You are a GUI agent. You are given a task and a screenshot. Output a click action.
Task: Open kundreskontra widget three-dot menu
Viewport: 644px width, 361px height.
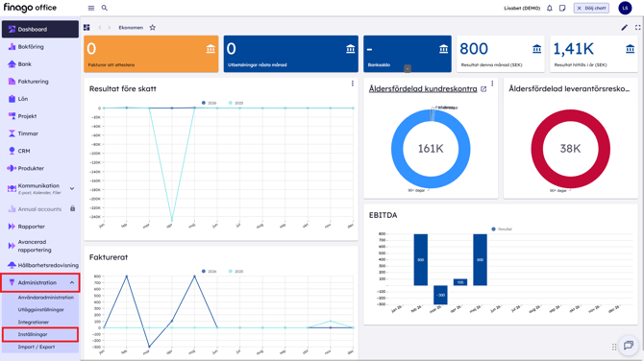click(492, 84)
